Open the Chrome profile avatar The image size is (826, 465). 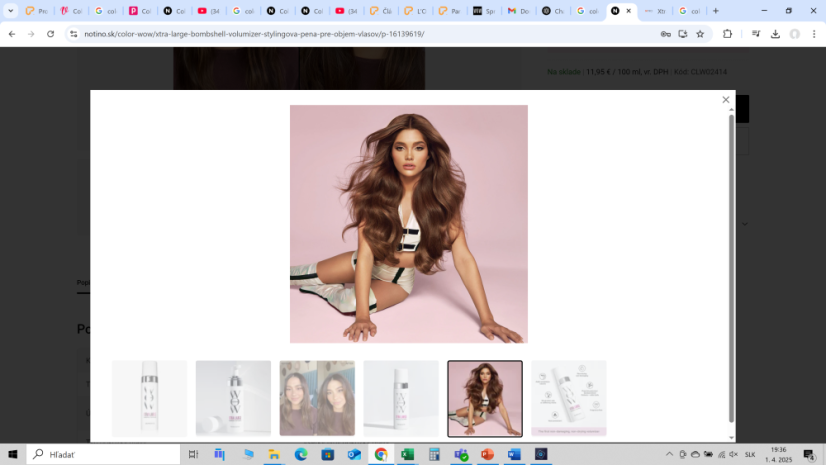[x=795, y=34]
